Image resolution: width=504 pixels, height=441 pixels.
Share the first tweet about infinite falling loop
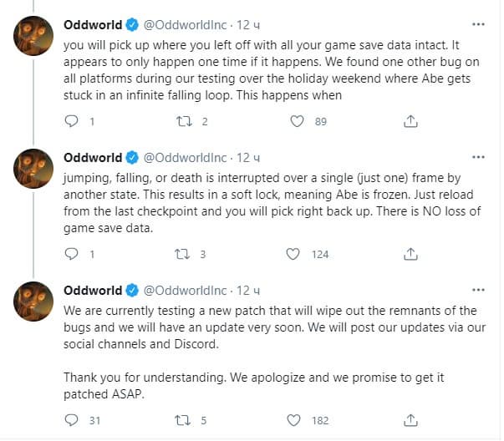410,122
